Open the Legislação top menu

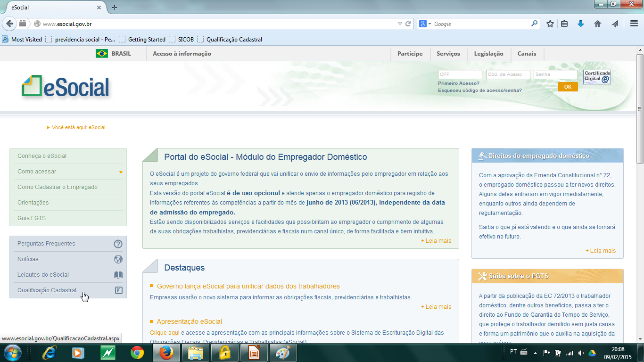pyautogui.click(x=489, y=54)
